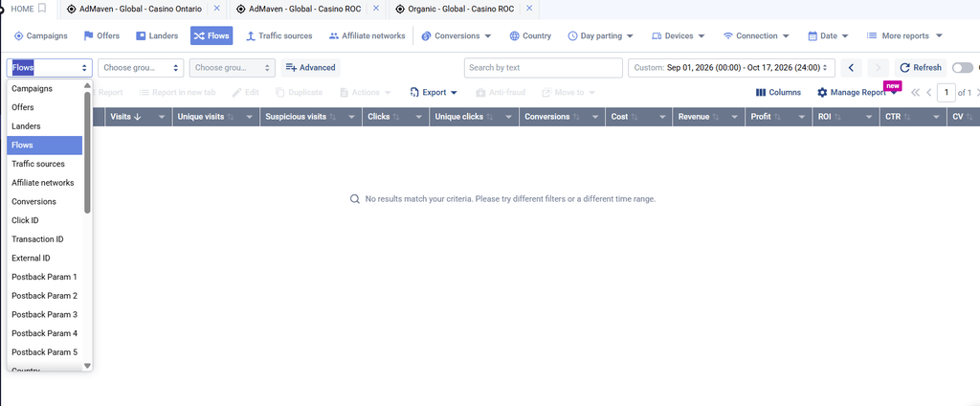
Task: Click the page number input field
Action: click(x=947, y=93)
